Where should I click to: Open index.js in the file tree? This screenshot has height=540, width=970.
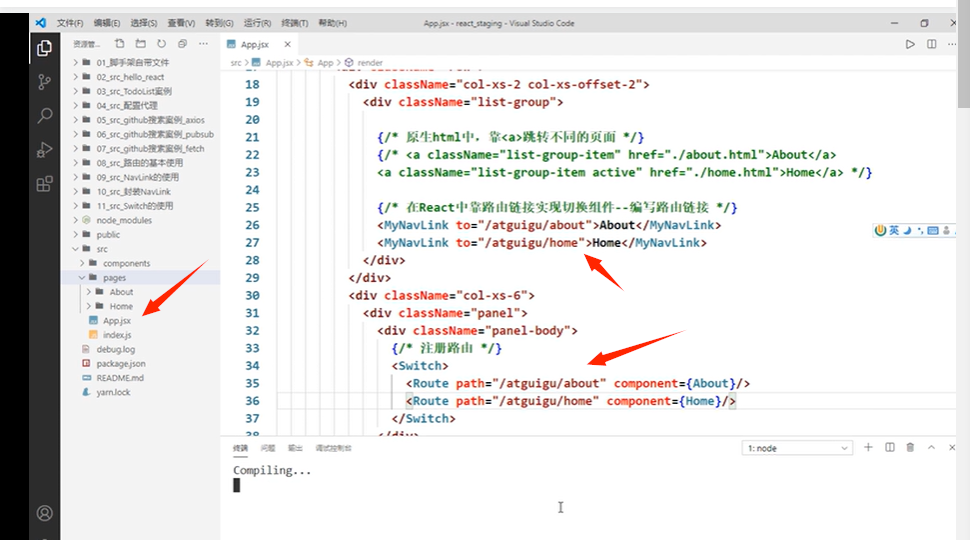141,335
